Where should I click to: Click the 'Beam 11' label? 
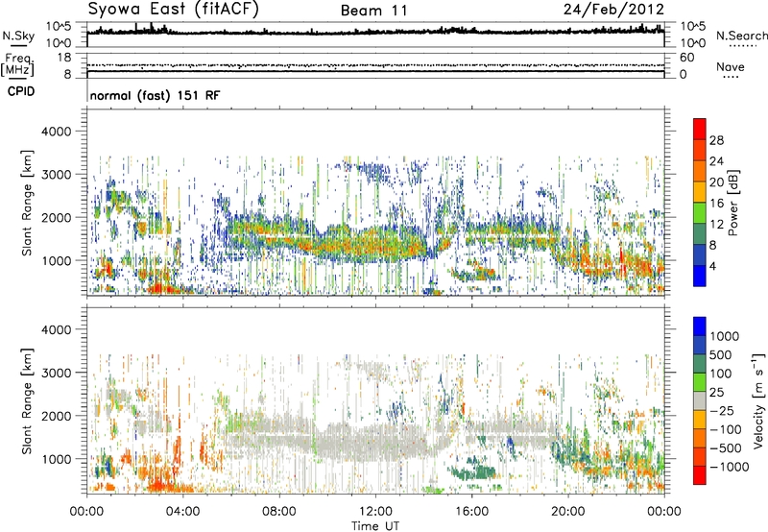(374, 11)
